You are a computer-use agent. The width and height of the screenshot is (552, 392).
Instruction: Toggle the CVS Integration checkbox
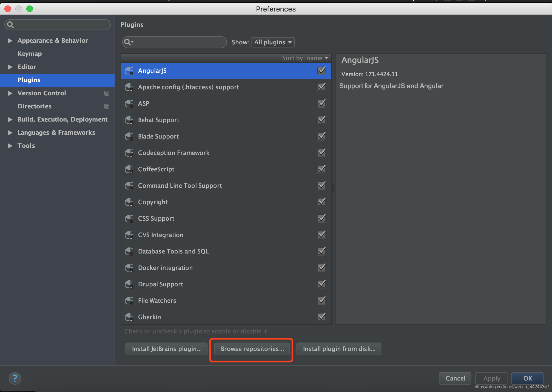point(321,235)
